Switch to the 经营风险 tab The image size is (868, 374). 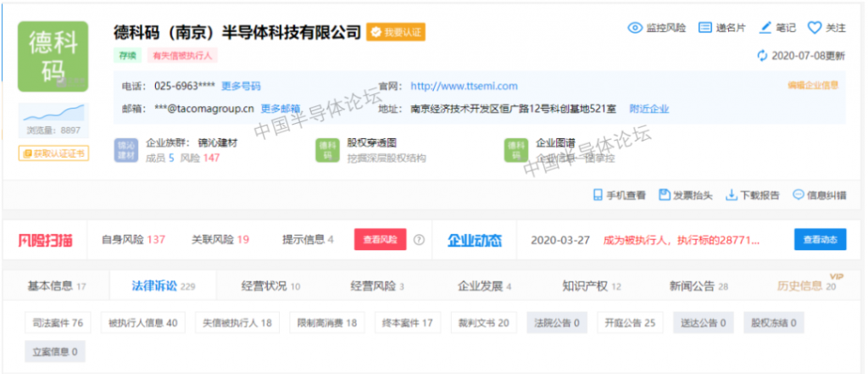point(377,287)
